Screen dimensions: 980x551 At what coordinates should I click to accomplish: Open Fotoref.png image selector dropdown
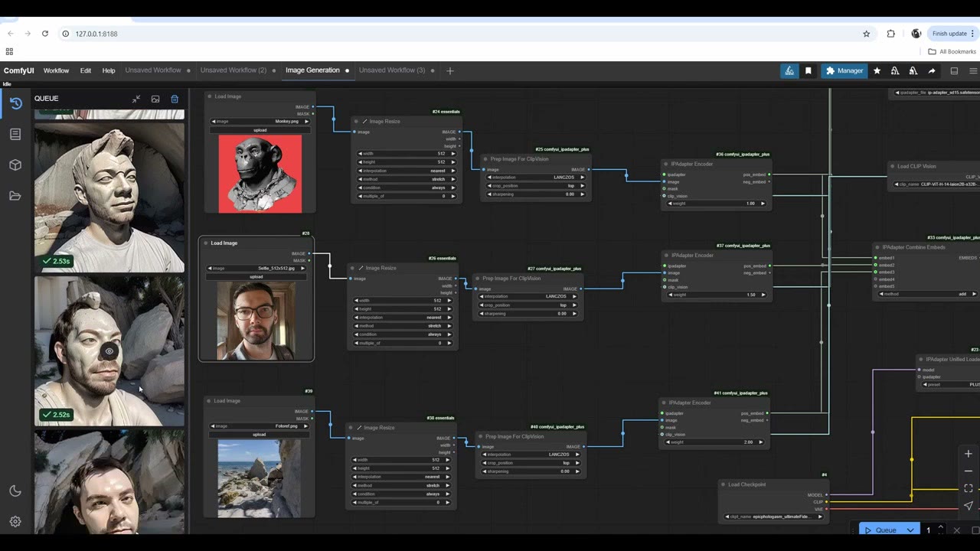260,426
